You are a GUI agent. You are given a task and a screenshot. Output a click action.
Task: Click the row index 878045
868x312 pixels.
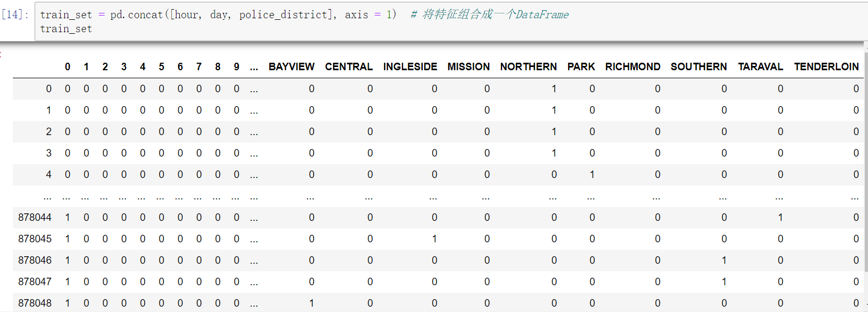click(35, 239)
